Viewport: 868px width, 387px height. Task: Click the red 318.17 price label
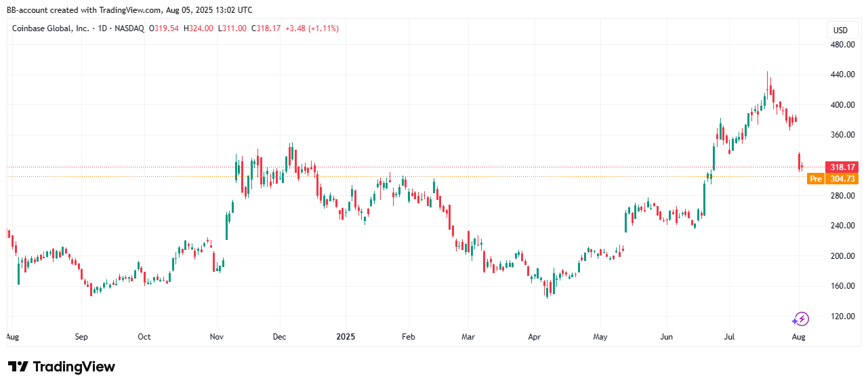841,167
